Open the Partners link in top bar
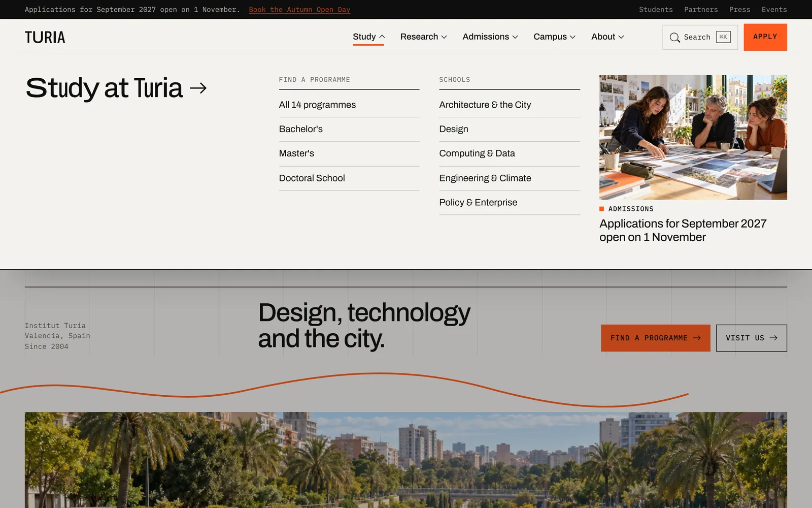812x508 pixels. point(701,10)
